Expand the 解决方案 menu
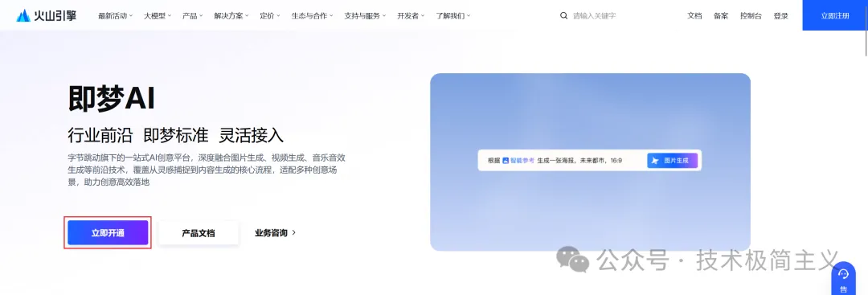Image resolution: width=868 pixels, height=295 pixels. tap(231, 15)
